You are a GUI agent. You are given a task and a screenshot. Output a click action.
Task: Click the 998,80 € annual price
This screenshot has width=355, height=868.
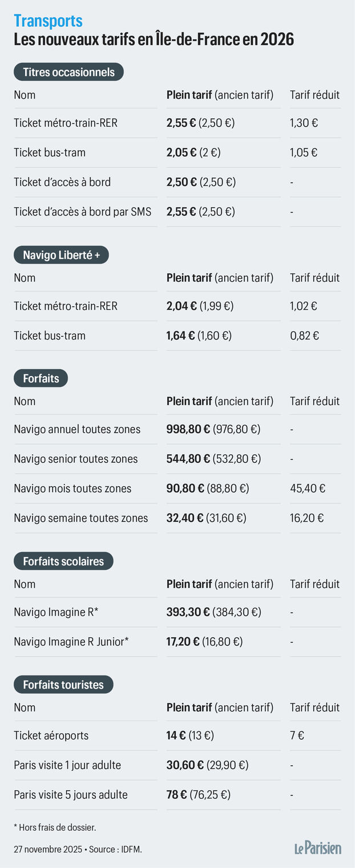(188, 429)
